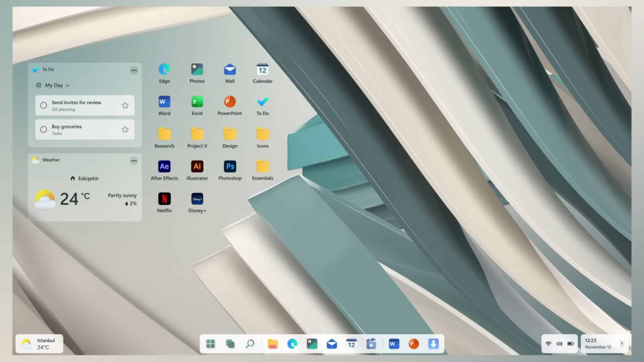Open the Istanbul weather panel from the taskbar
The width and height of the screenshot is (644, 362).
(x=39, y=343)
